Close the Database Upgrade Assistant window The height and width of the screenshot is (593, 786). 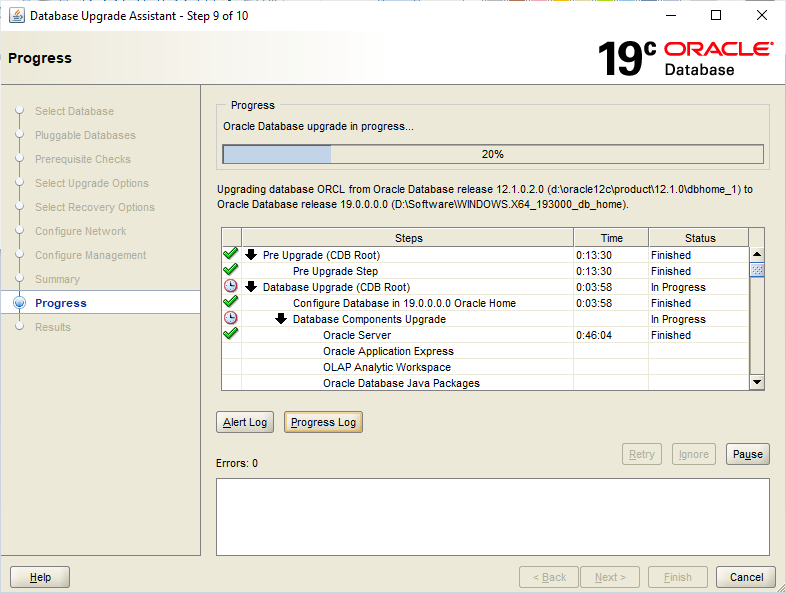point(761,16)
